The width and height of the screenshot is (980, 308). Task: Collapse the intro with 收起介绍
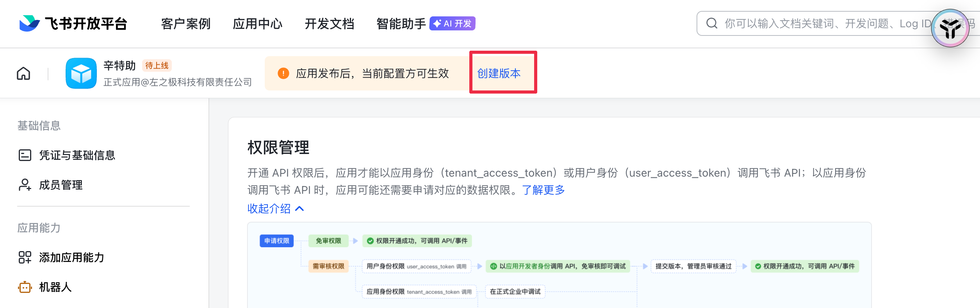click(x=275, y=209)
